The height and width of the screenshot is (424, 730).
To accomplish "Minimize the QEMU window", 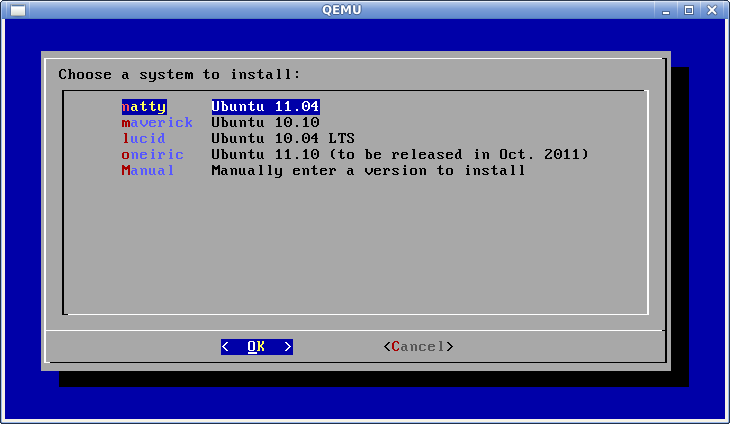I will pyautogui.click(x=666, y=10).
